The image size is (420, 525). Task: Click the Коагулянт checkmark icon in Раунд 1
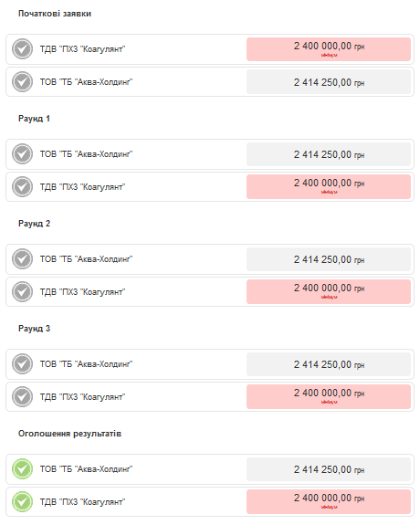point(22,187)
